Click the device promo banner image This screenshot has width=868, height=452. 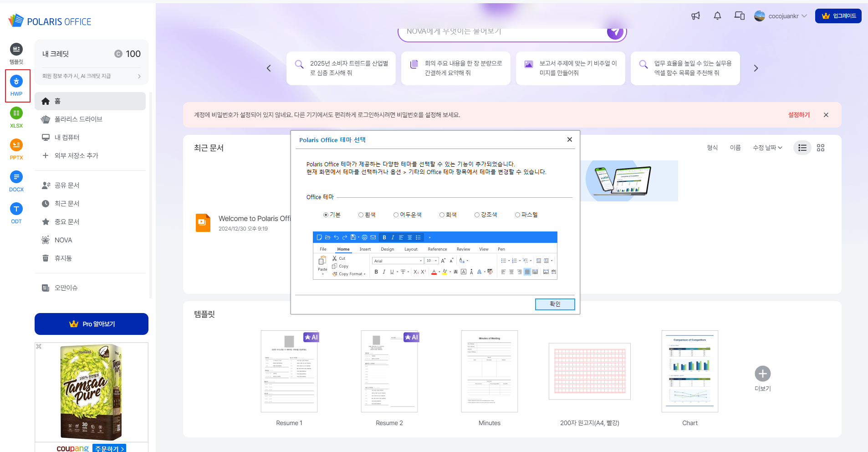tap(628, 181)
